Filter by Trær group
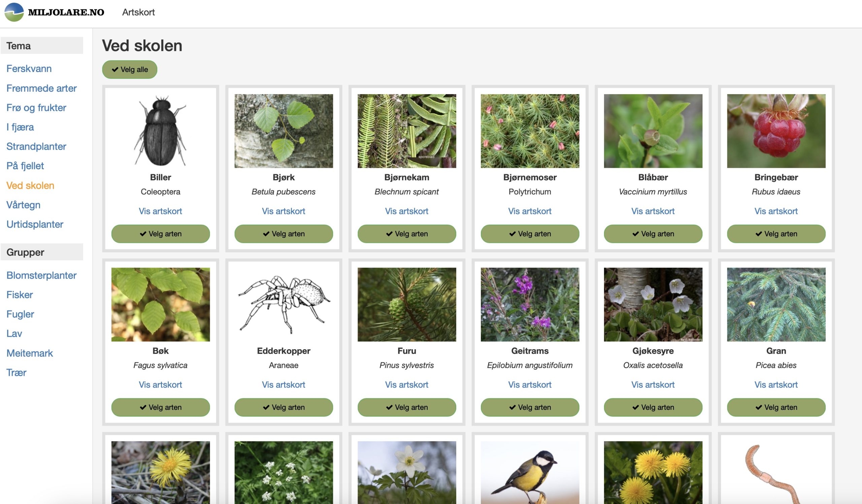Viewport: 862px width, 504px height. point(16,373)
